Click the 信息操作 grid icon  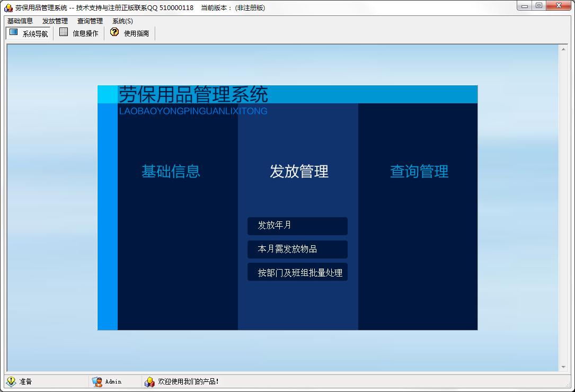[x=64, y=32]
